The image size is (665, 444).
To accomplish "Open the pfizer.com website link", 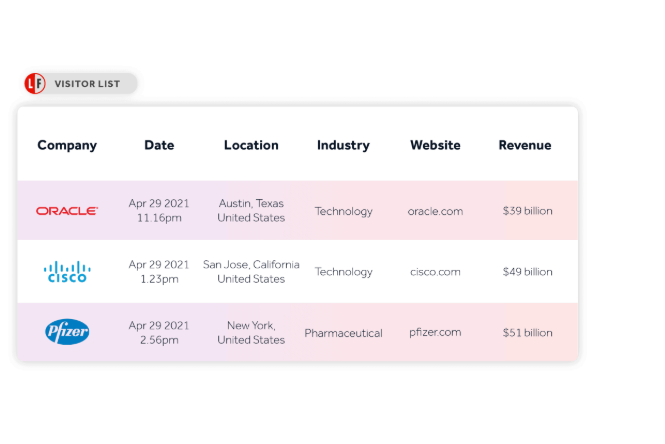I will click(435, 332).
